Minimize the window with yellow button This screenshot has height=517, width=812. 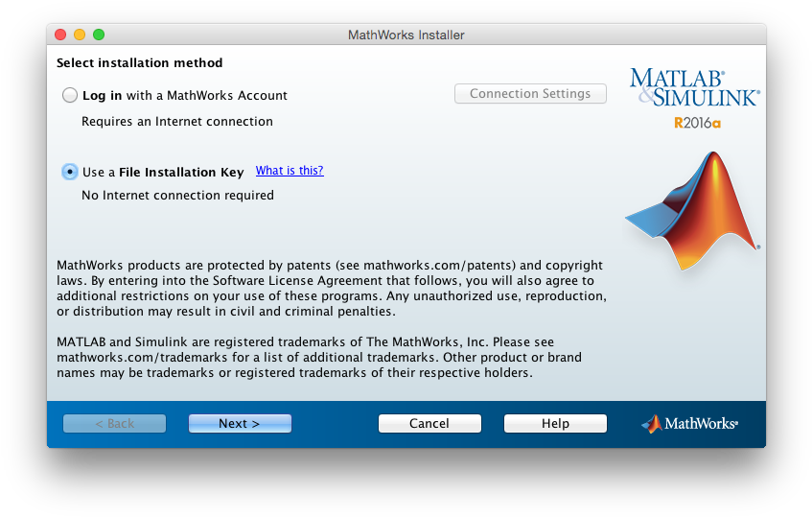pos(80,35)
